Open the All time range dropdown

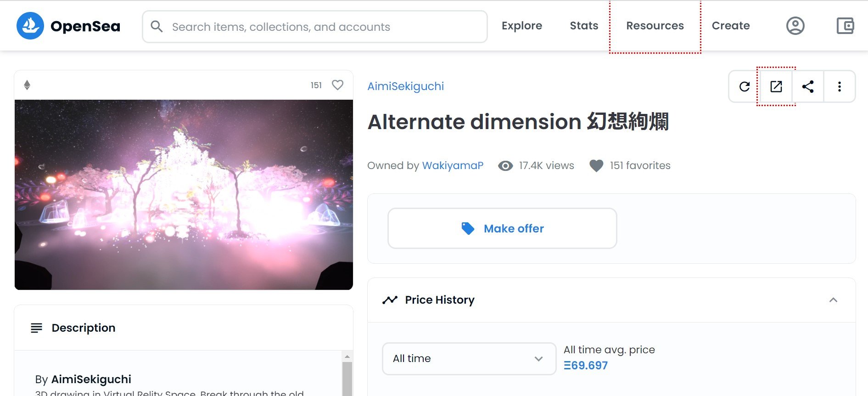pos(469,359)
